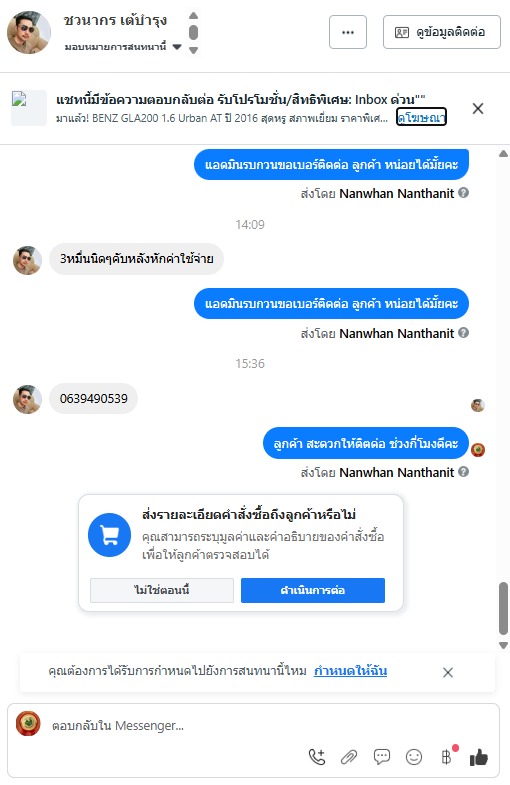This screenshot has height=785, width=510.
Task: Open saved replies speech bubble icon
Action: (x=381, y=756)
